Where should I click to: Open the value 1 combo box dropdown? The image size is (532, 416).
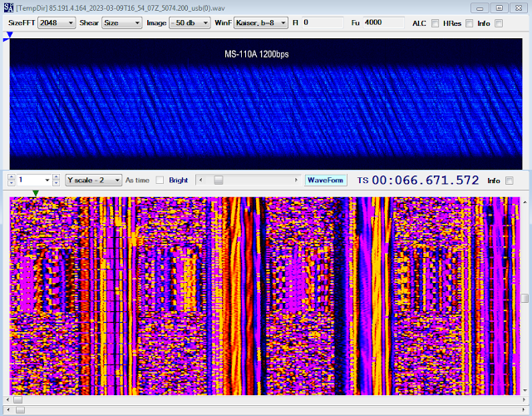(x=47, y=180)
